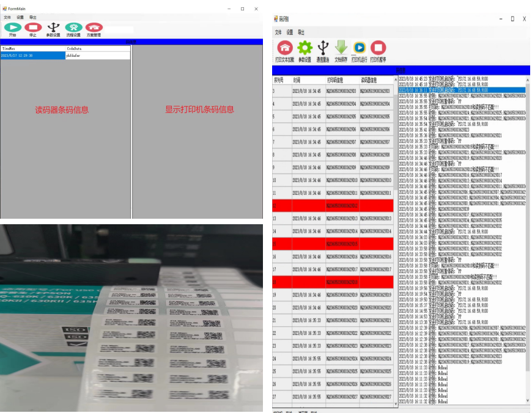Open 导出 menu in the right window
532x413 pixels.
click(301, 32)
